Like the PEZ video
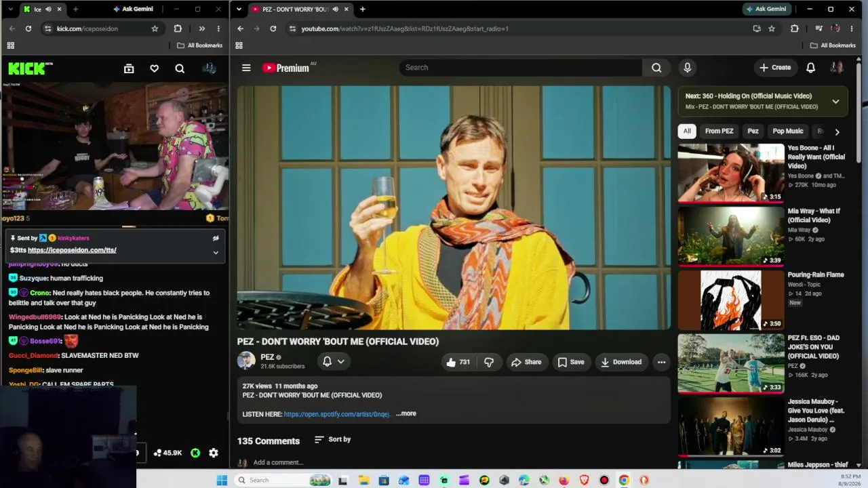 [x=458, y=362]
